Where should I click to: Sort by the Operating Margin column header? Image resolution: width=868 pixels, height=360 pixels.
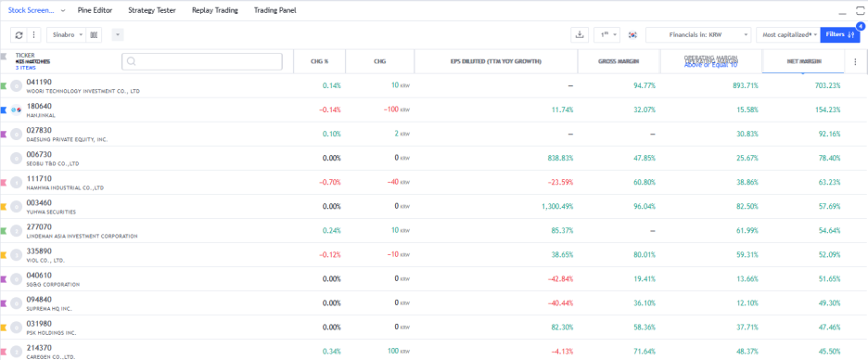710,61
